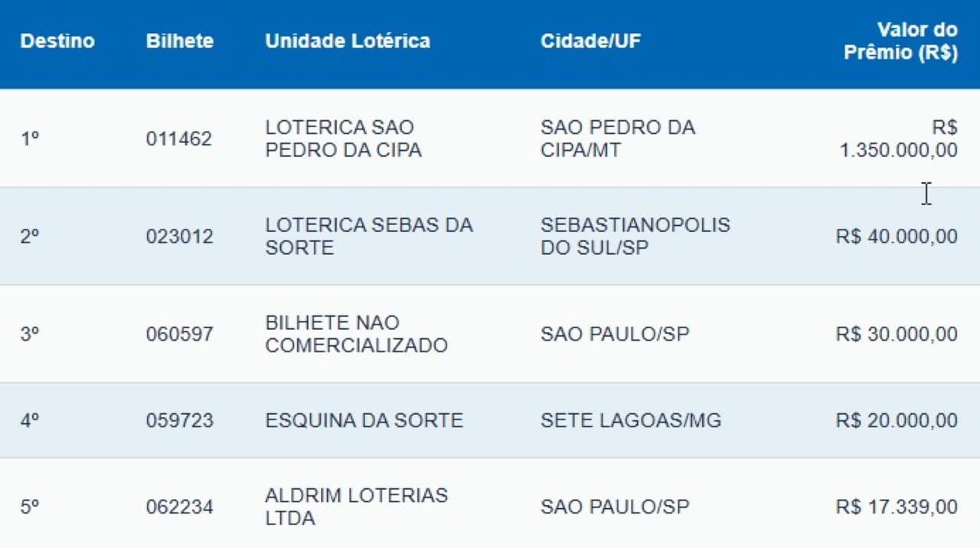Select the Valor do Prêmio (R$) header

coord(900,41)
